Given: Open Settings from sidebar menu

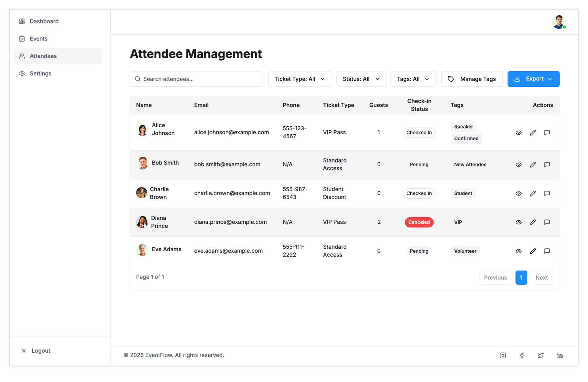Looking at the screenshot, I should [x=40, y=73].
